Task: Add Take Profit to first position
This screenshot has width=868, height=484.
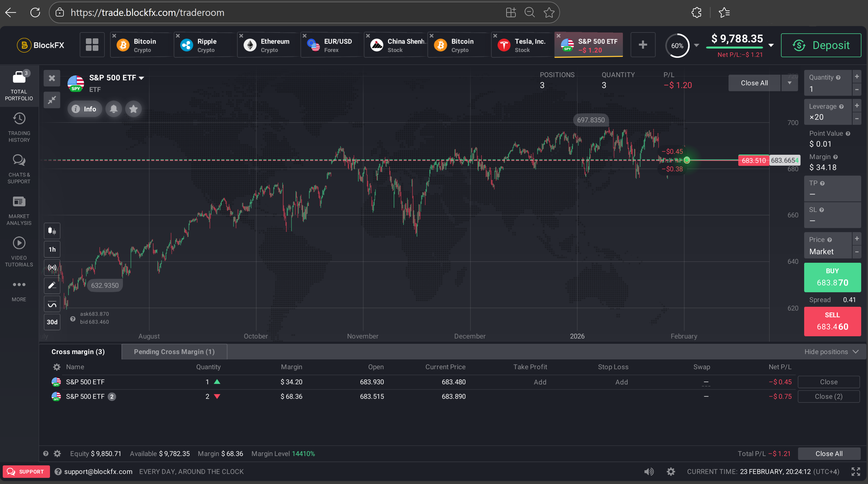Action: point(540,382)
